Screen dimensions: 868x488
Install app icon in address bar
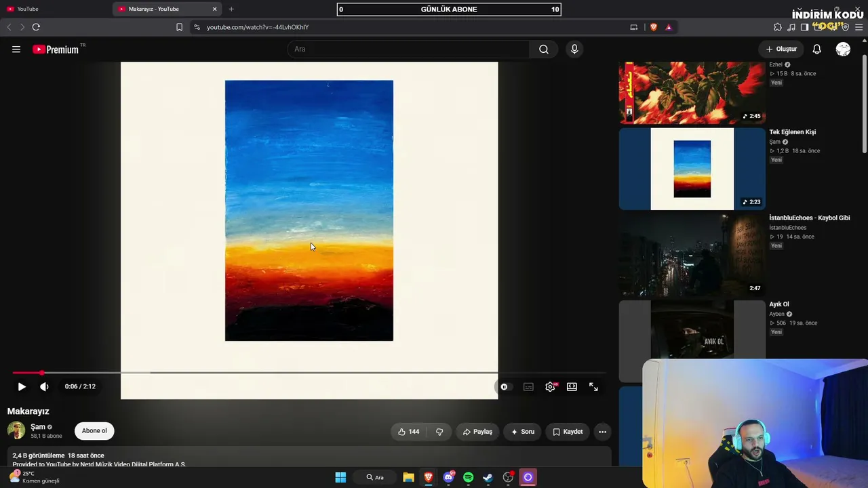pos(634,27)
